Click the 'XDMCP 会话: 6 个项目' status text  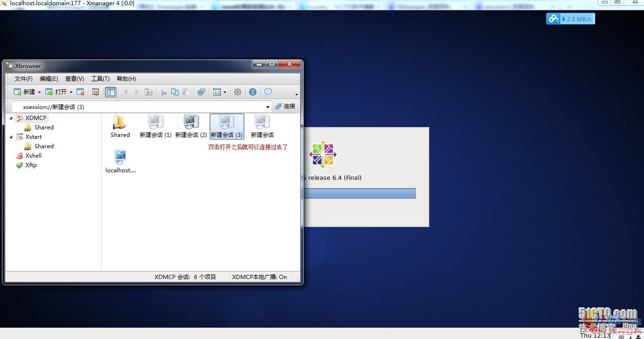[x=185, y=277]
